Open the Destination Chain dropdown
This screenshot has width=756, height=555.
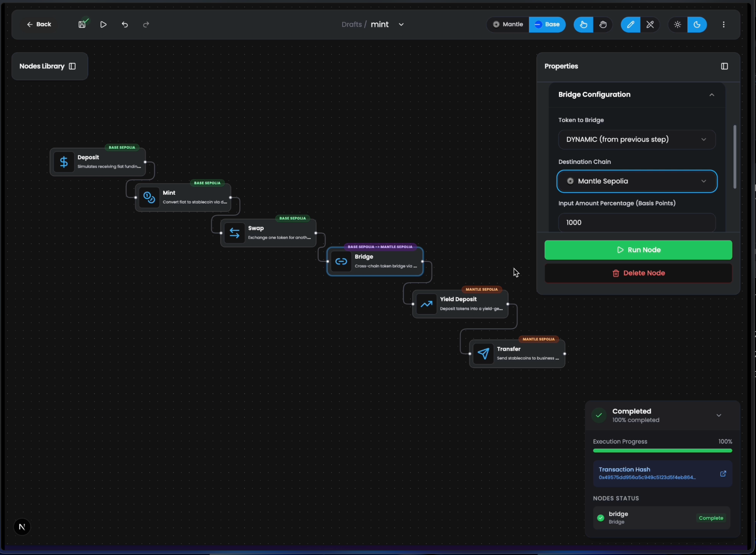[x=636, y=181]
